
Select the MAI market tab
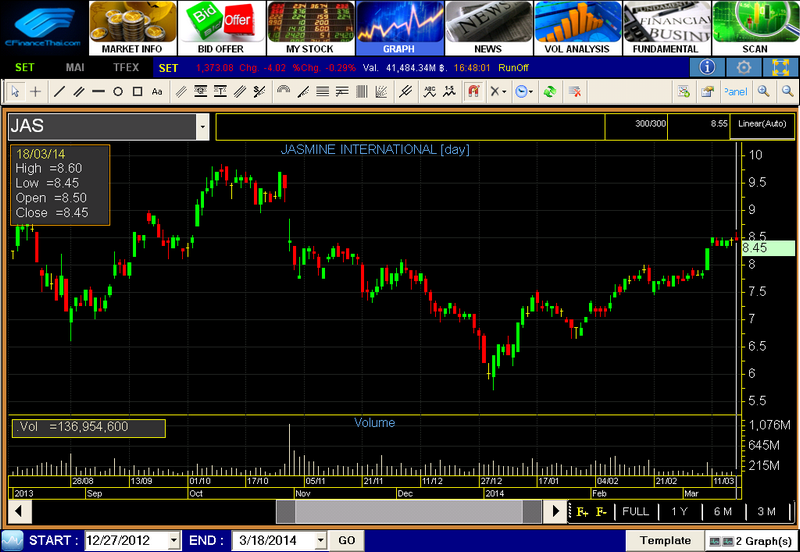pyautogui.click(x=75, y=67)
